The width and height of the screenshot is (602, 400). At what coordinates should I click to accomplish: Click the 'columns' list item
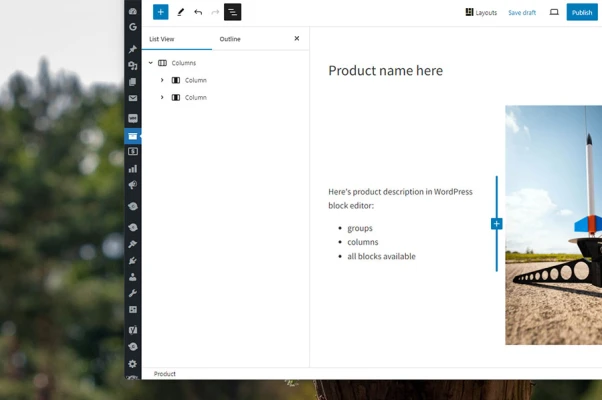[363, 242]
